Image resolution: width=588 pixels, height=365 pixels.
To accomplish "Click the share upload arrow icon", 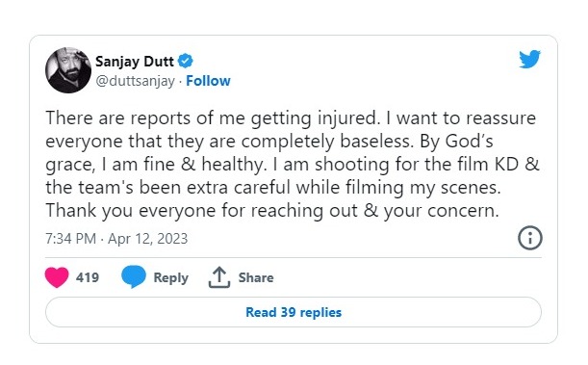I will [219, 277].
